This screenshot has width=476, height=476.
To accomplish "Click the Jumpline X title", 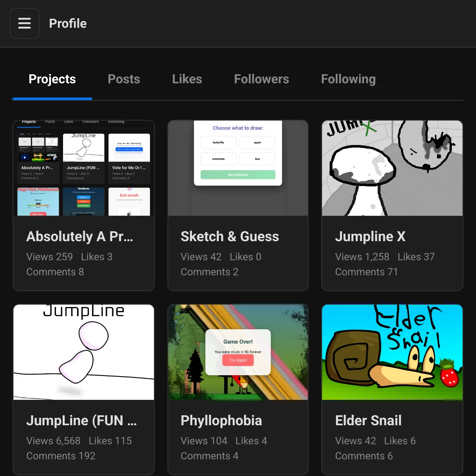I will tap(370, 236).
